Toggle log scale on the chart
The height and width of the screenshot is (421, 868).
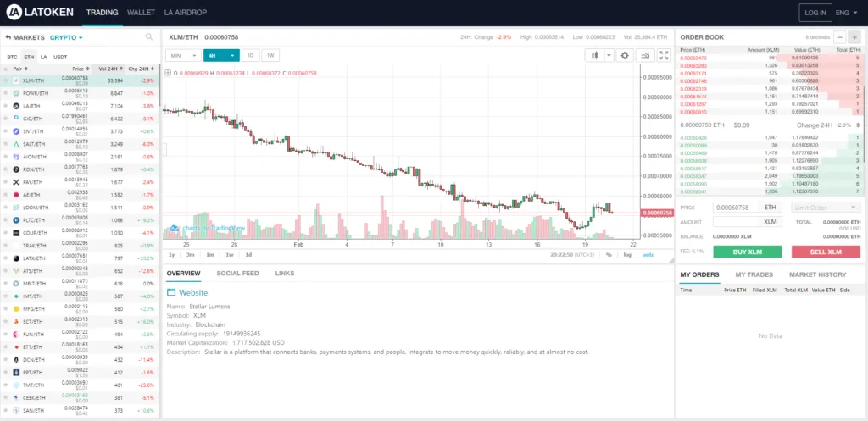627,254
